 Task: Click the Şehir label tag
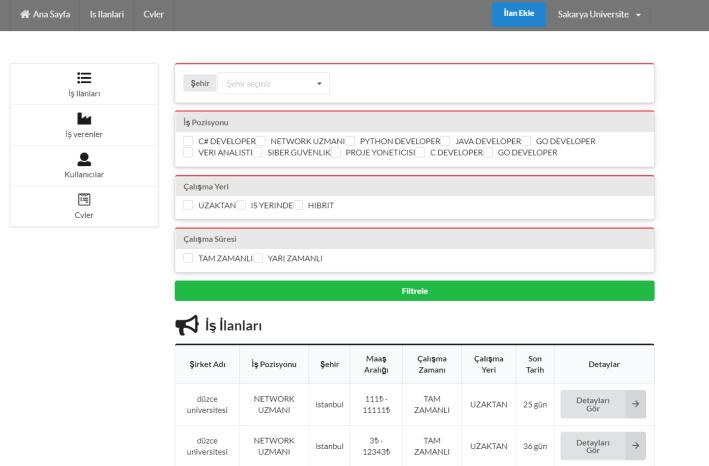(x=200, y=84)
